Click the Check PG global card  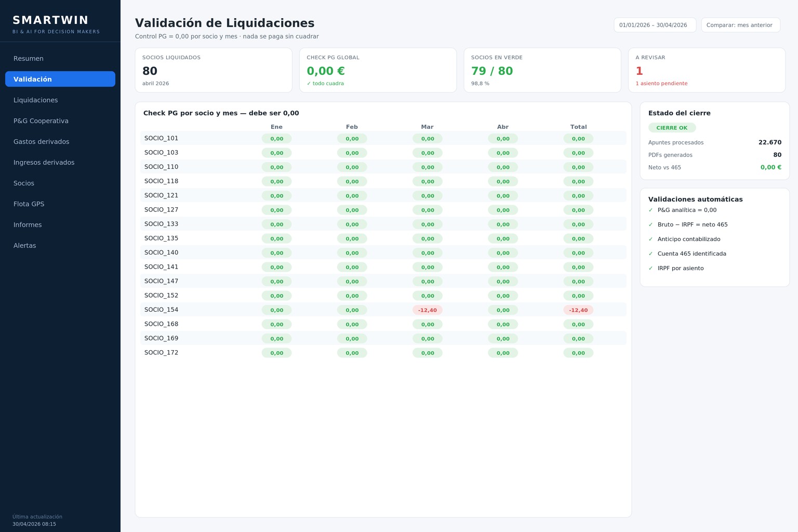coord(378,70)
